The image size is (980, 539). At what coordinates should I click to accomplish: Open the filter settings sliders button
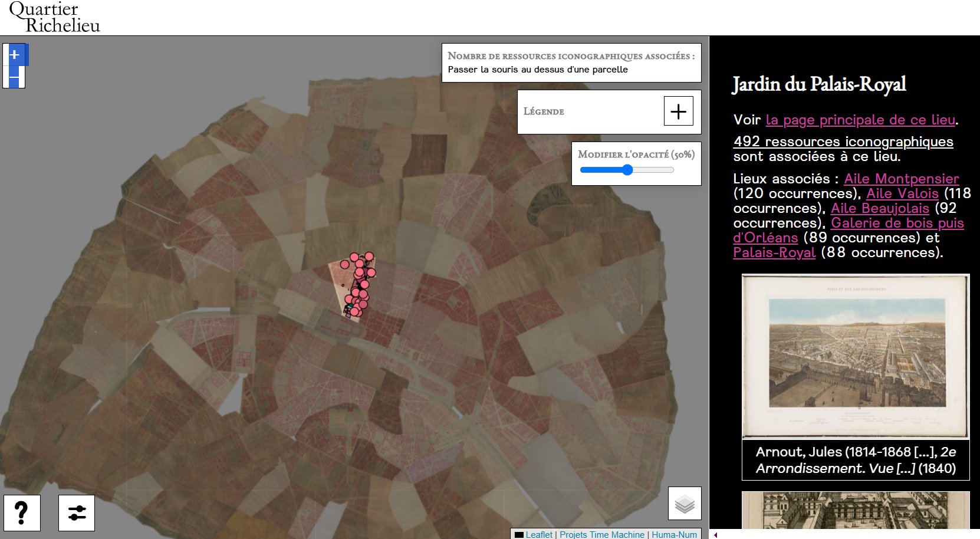tap(77, 513)
